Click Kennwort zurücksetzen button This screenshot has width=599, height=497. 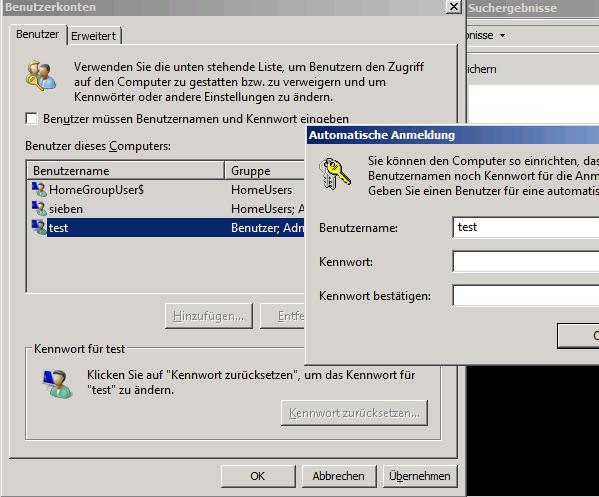tap(355, 413)
